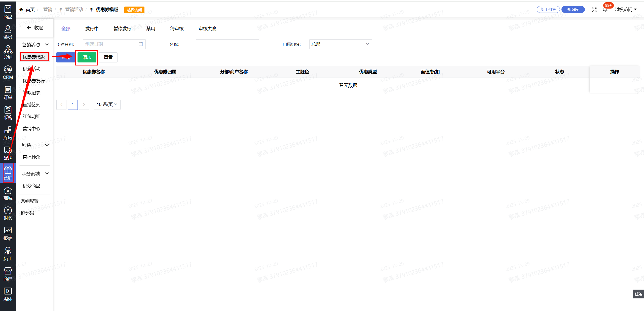
Task: Open the 媒体 media icon
Action: click(x=8, y=294)
